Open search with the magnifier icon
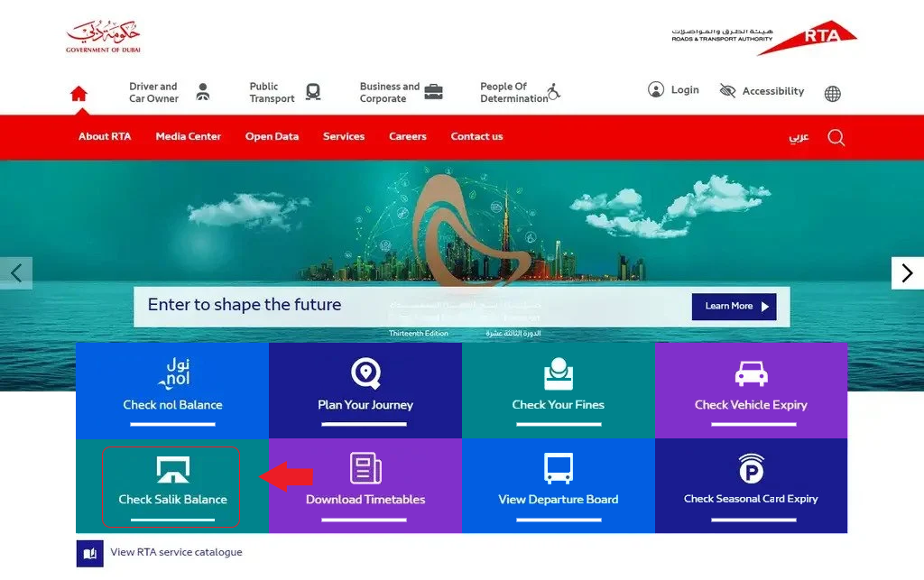The image size is (924, 580). (x=836, y=137)
